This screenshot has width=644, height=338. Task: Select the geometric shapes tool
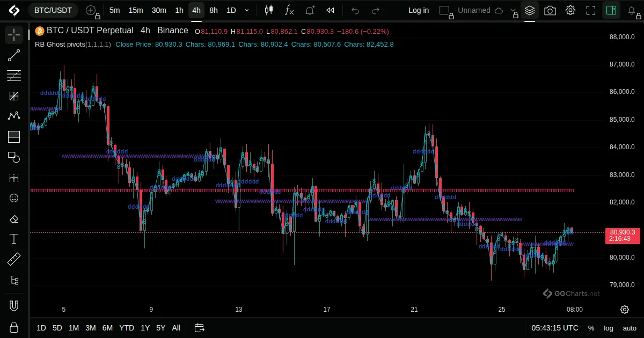(x=14, y=157)
